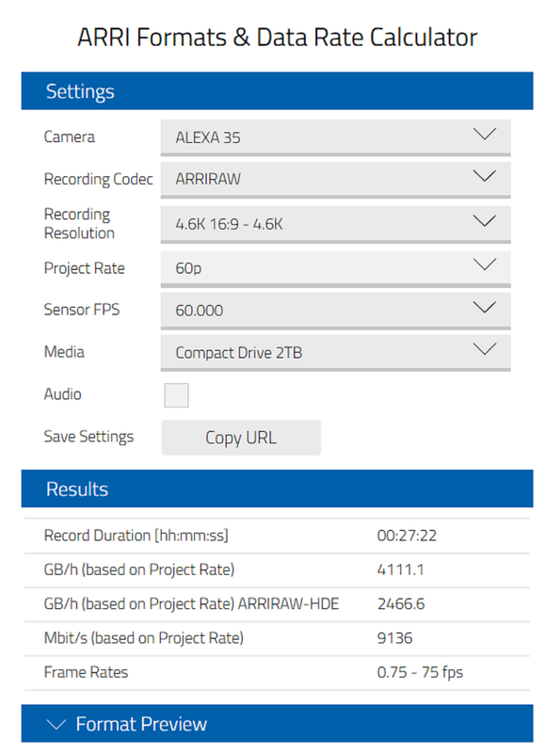Click the Frame Rates value 0.75 - 75 fps

[420, 672]
